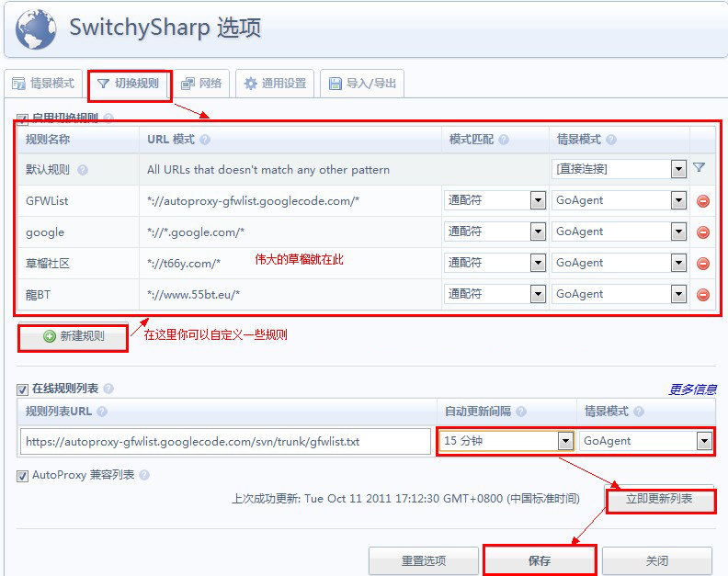
Task: Click 新建规则 button
Action: [x=74, y=336]
